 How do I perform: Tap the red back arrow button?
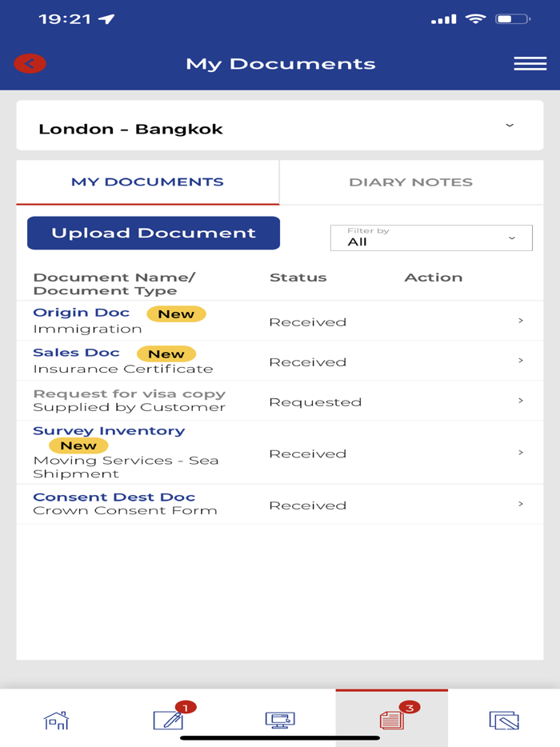30,64
